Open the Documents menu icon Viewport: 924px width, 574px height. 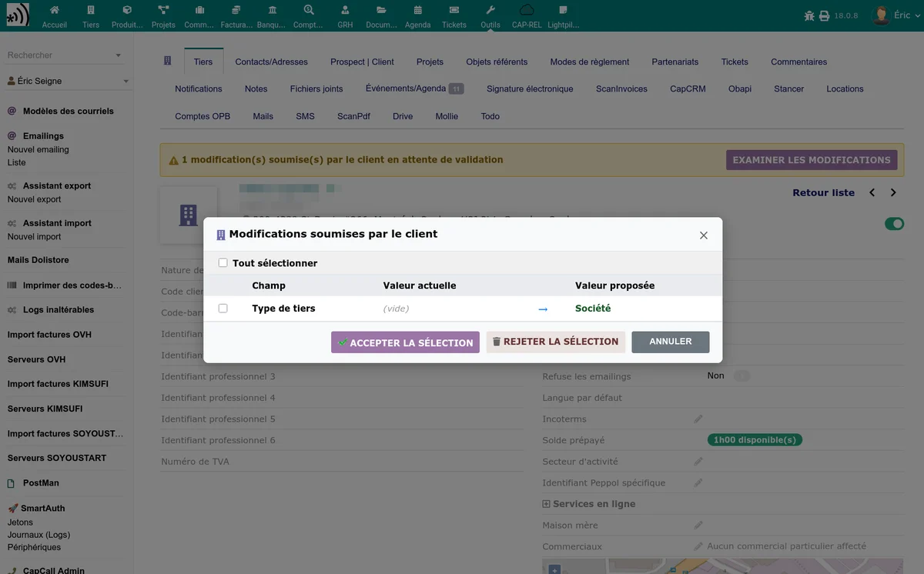(381, 10)
